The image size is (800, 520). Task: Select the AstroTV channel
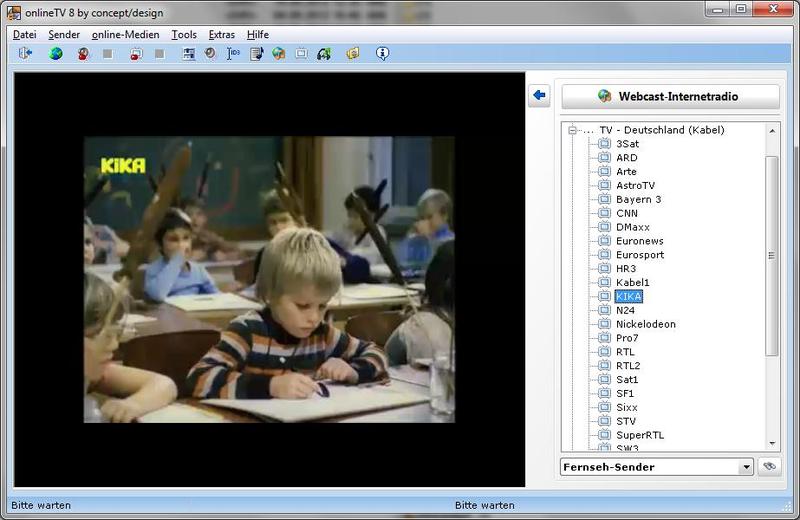(635, 185)
